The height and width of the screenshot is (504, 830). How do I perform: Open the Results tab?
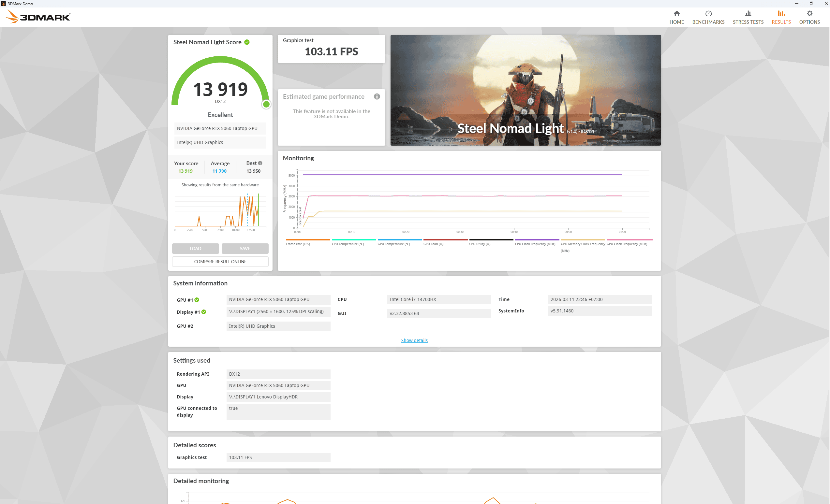tap(781, 18)
